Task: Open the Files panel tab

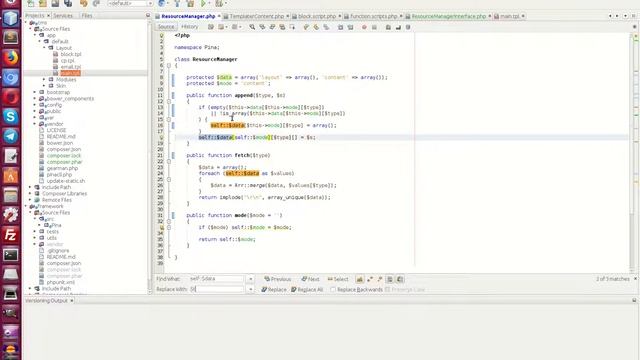Action: (87, 16)
